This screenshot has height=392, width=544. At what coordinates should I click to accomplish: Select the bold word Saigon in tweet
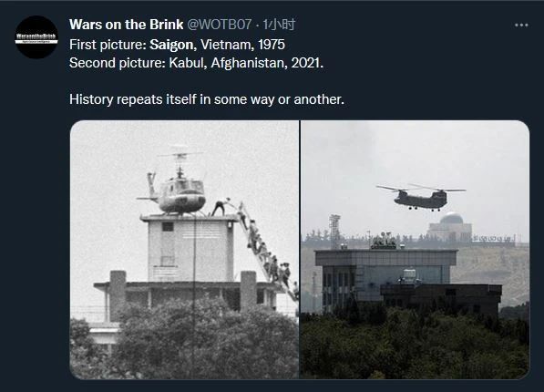click(x=171, y=45)
